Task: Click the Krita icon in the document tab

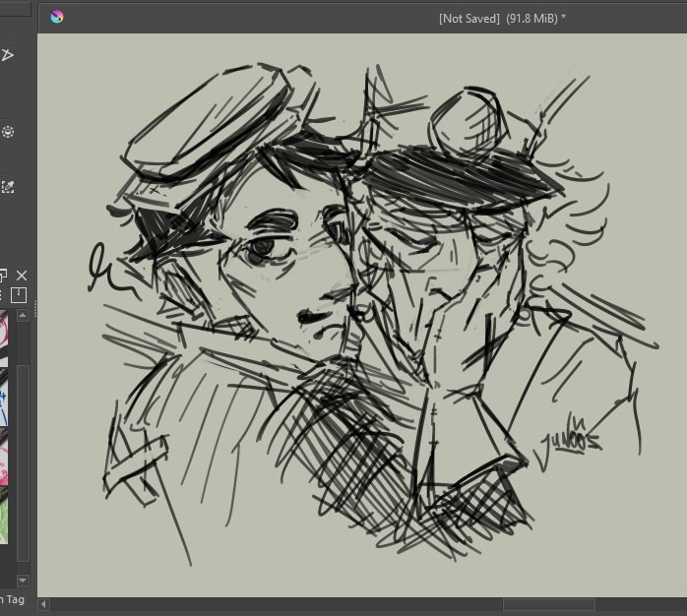Action: point(57,17)
